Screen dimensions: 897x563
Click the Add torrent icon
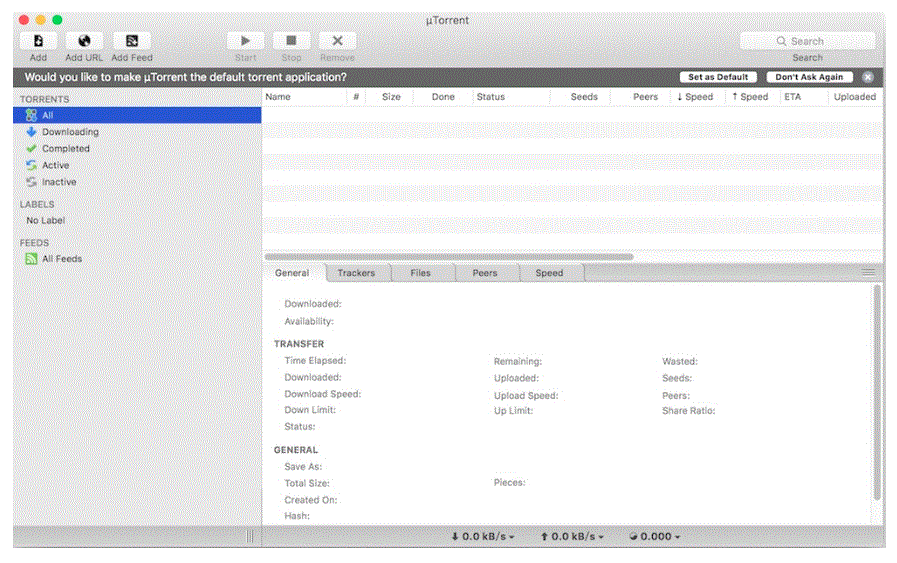[x=38, y=41]
